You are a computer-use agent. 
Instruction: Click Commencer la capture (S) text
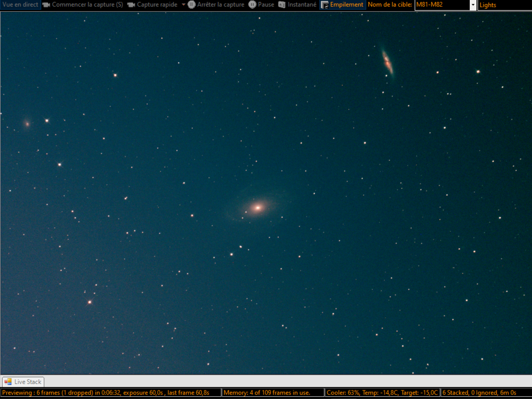(87, 5)
